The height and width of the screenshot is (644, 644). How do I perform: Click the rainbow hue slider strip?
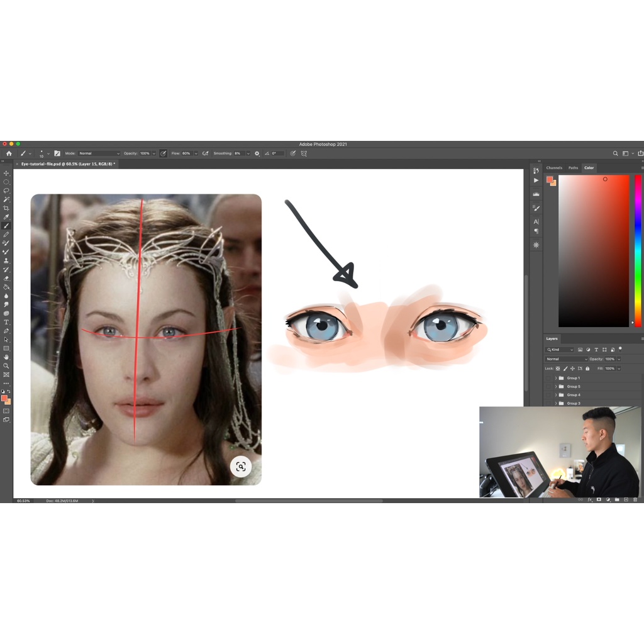click(637, 252)
